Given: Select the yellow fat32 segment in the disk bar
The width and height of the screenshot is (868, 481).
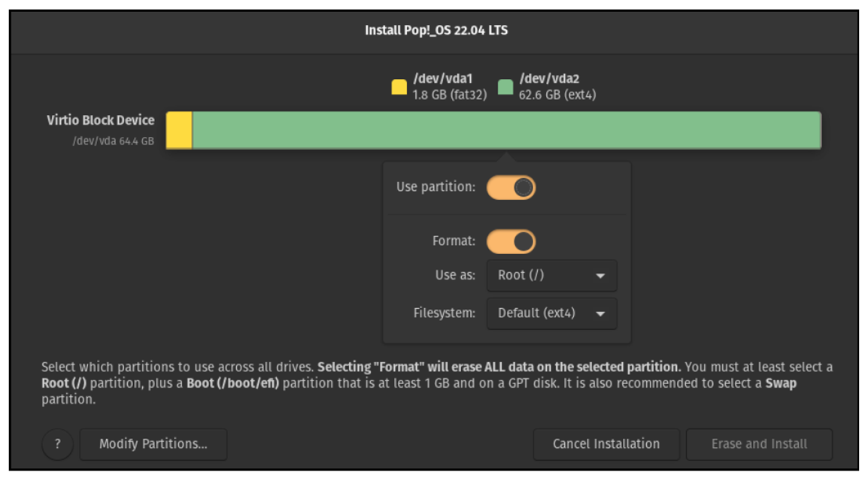Looking at the screenshot, I should point(180,129).
